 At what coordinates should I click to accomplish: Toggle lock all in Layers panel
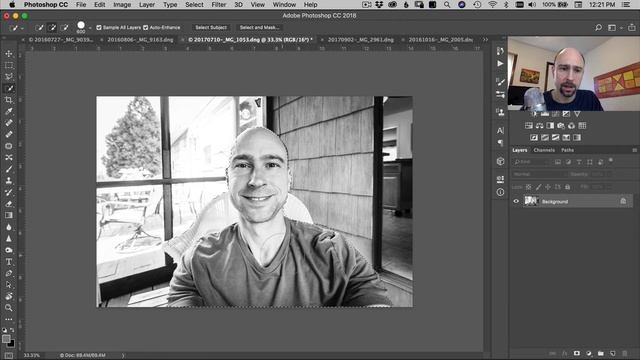click(x=567, y=187)
